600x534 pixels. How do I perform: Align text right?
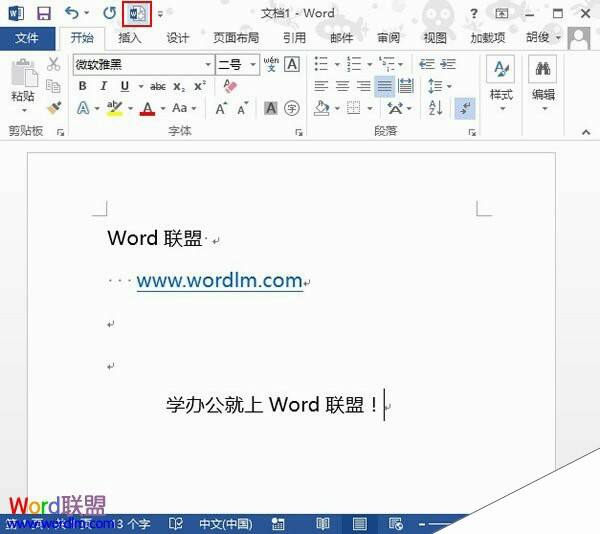click(x=364, y=86)
